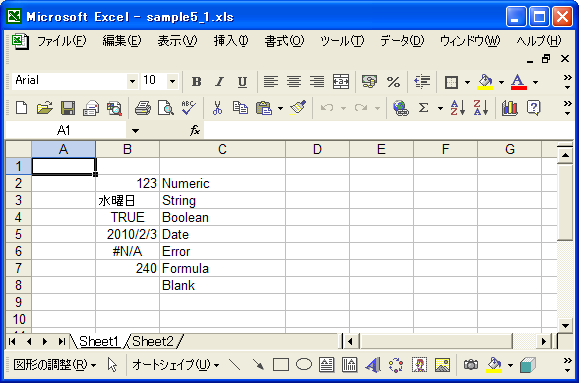Insert a hyperlink
Image resolution: width=579 pixels, height=383 pixels.
click(401, 108)
